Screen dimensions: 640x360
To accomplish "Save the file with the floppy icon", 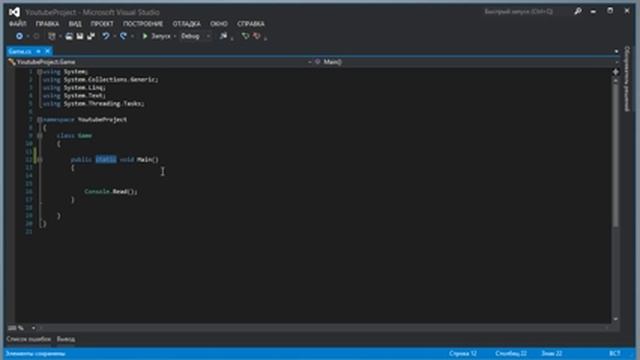I will [x=80, y=36].
